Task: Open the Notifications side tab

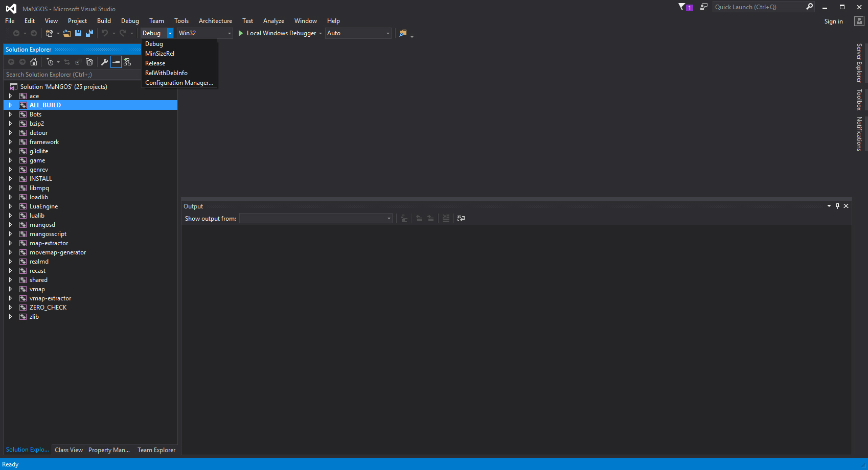Action: pyautogui.click(x=859, y=134)
